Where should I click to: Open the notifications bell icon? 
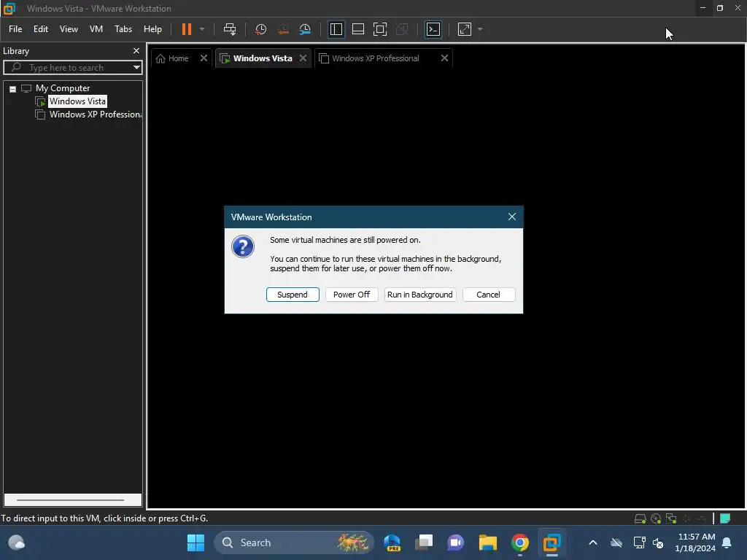727,542
